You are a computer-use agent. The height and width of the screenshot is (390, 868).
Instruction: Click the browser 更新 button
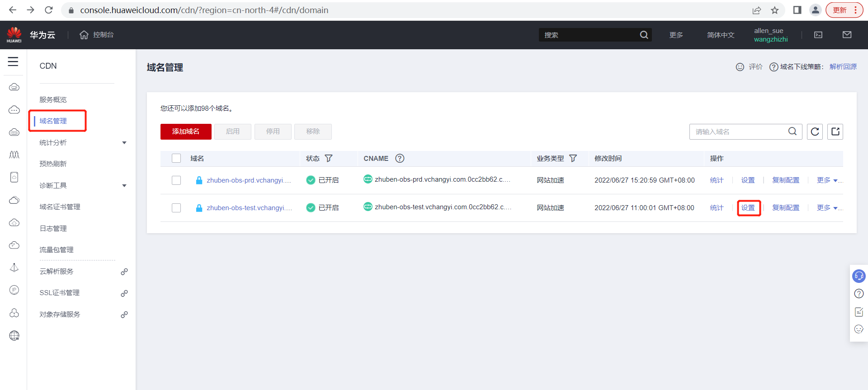coord(844,10)
